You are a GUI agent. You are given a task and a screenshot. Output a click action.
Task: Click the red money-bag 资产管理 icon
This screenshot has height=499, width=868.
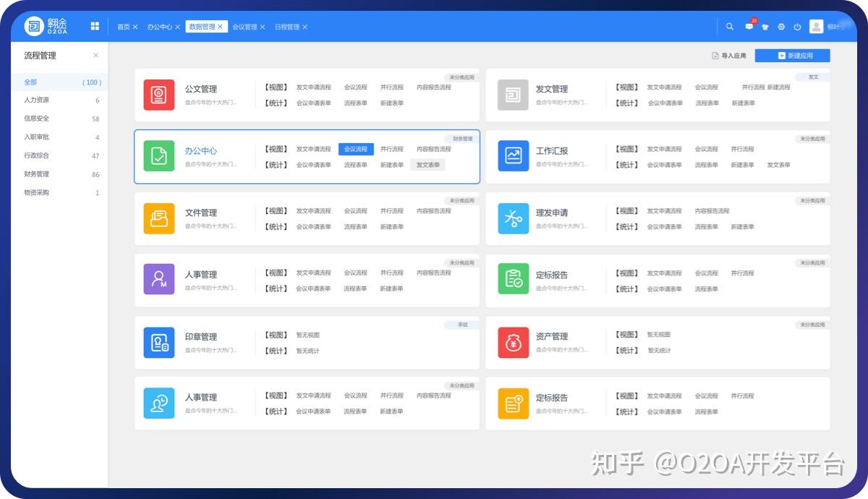click(x=513, y=342)
